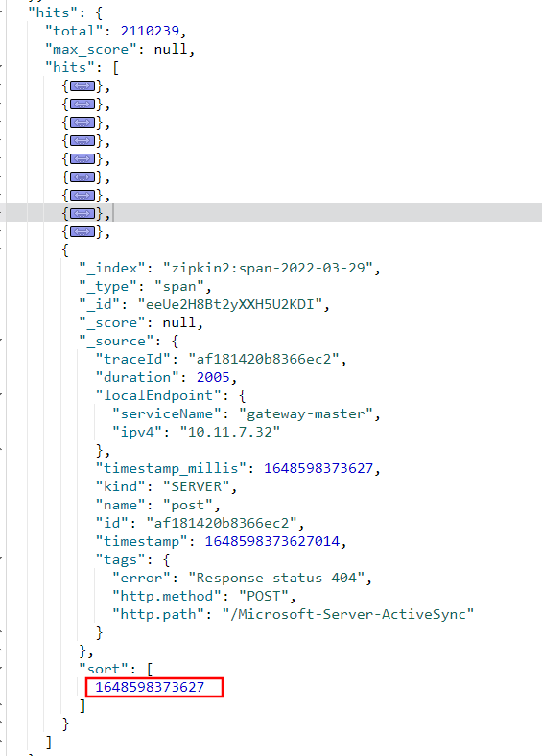This screenshot has width=542, height=756.
Task: Select the ipv4 value 10.11.7.32
Action: [229, 432]
